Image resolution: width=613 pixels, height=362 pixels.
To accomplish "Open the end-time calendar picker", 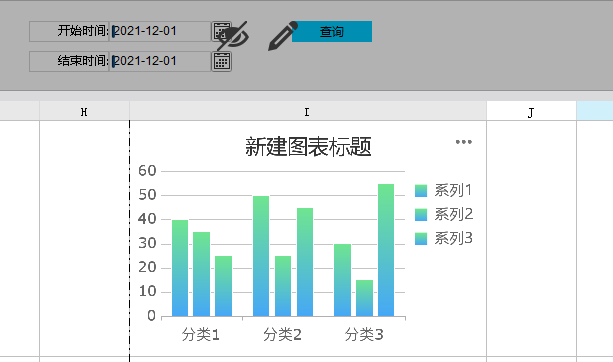I will 222,61.
